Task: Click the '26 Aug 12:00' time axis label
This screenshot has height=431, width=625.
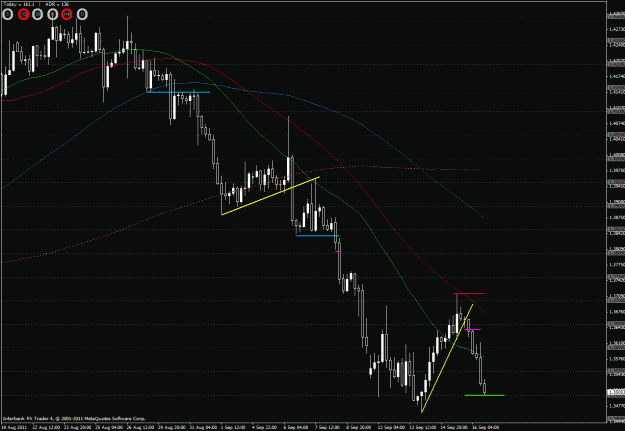Action: [141, 427]
